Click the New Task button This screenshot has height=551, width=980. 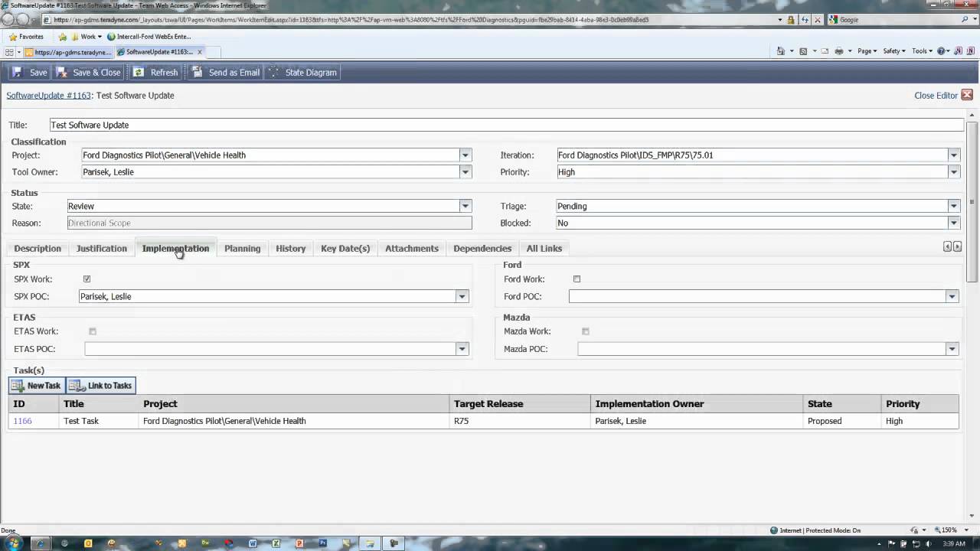[x=36, y=386]
